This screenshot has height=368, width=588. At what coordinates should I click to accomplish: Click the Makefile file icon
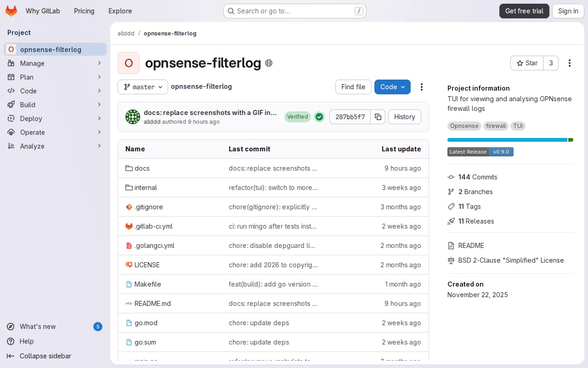129,284
